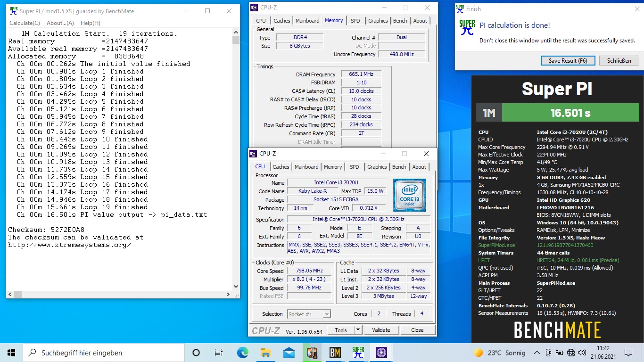Click Schließen button in Finish dialog

pyautogui.click(x=619, y=61)
